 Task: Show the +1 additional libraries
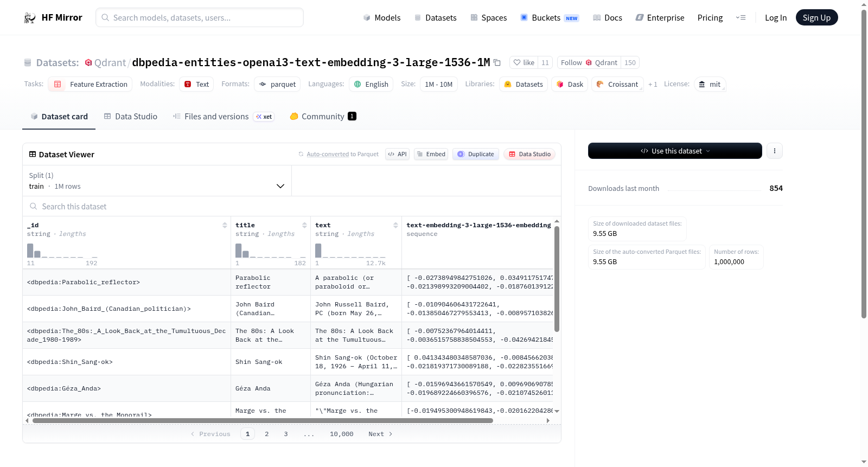pyautogui.click(x=653, y=84)
